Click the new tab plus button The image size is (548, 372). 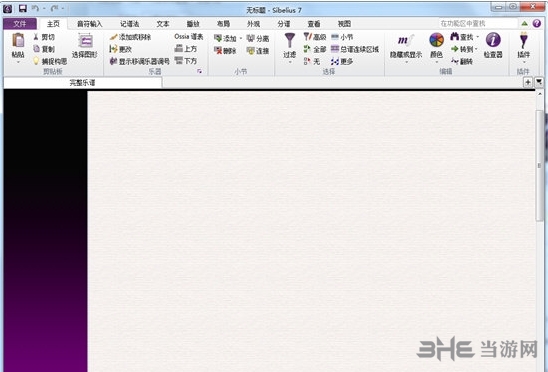coord(528,83)
